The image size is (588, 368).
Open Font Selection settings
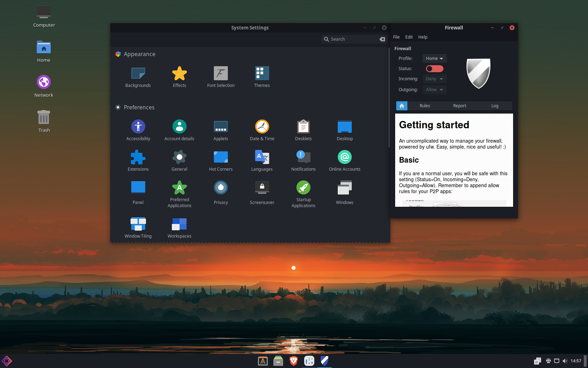[220, 77]
